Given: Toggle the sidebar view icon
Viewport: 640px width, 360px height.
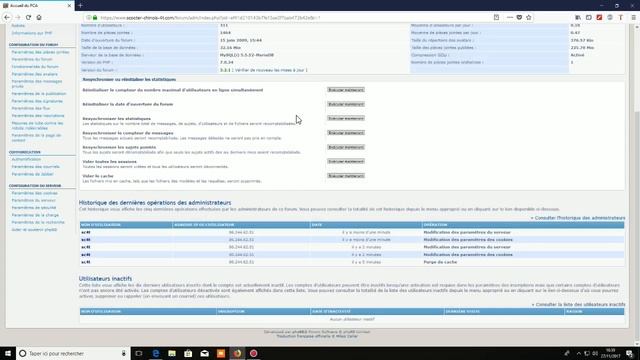Looking at the screenshot, I should click(589, 18).
